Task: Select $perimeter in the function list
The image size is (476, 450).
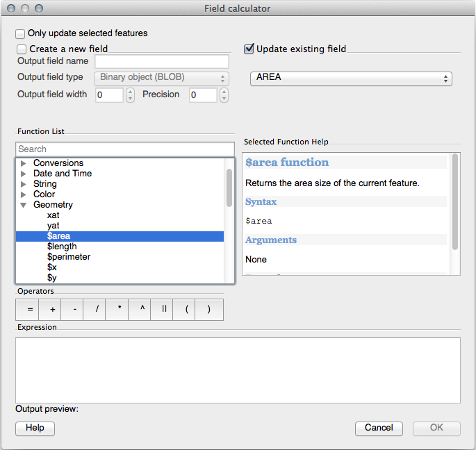Action: (x=68, y=257)
